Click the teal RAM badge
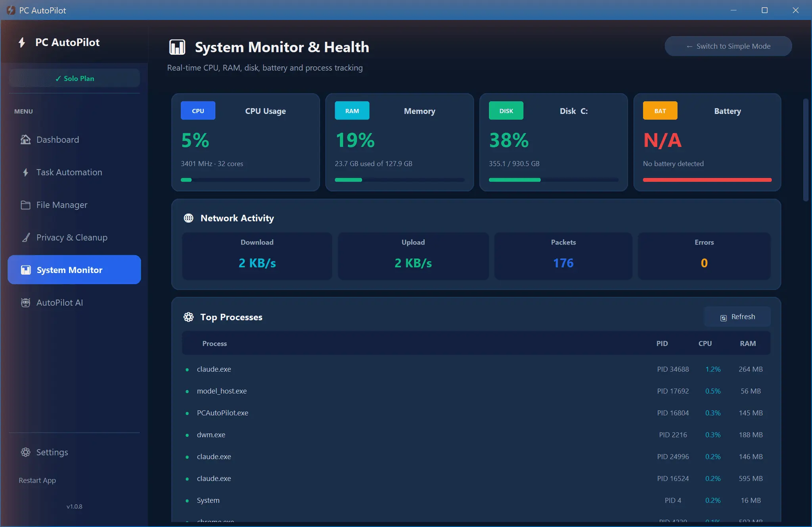This screenshot has width=812, height=527. [352, 111]
